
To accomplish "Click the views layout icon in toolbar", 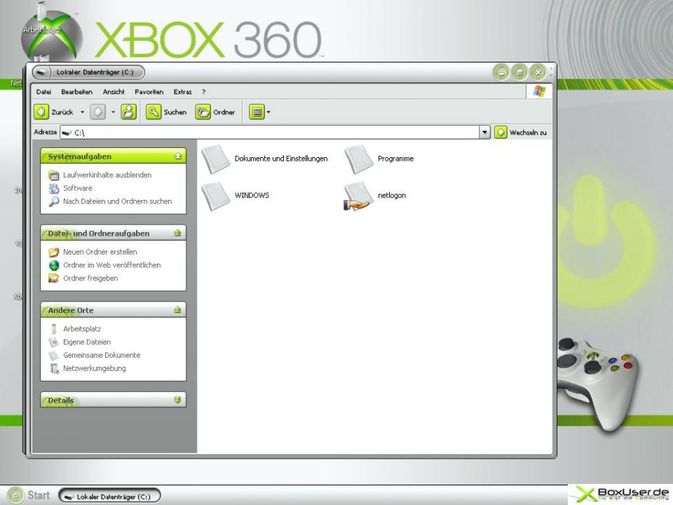I will pos(257,112).
